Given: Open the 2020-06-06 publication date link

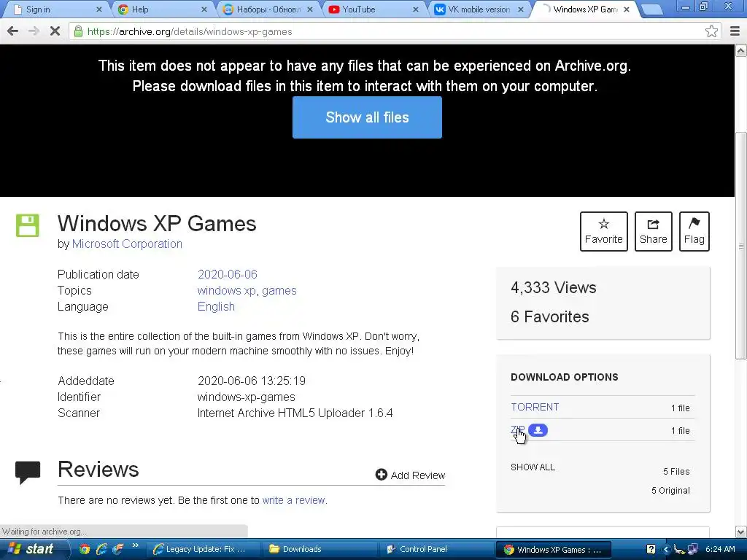Looking at the screenshot, I should [x=228, y=274].
